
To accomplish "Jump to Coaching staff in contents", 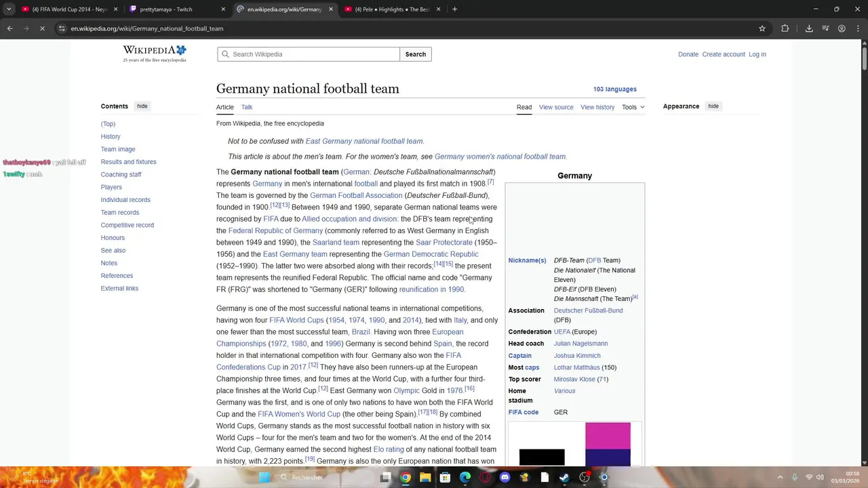I will click(x=121, y=174).
